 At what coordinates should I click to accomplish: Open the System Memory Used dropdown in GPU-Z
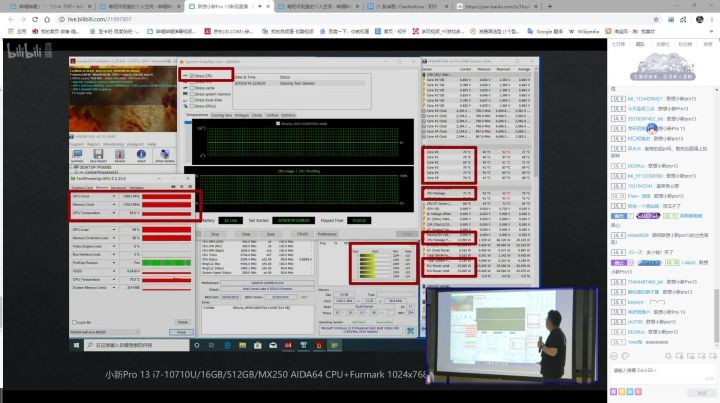114,287
